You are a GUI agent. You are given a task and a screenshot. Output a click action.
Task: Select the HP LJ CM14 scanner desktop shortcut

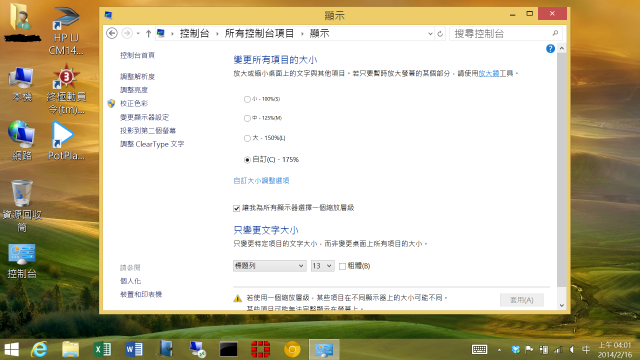point(66,31)
